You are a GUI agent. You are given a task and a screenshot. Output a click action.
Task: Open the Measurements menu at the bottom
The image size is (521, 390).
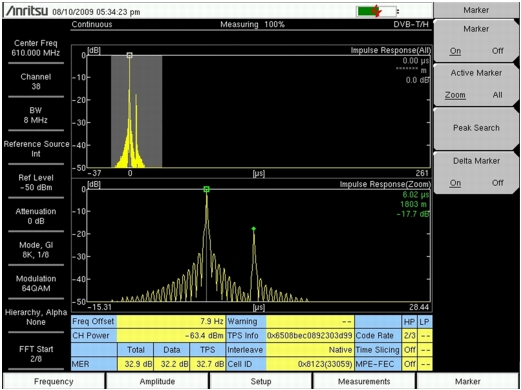tap(364, 381)
